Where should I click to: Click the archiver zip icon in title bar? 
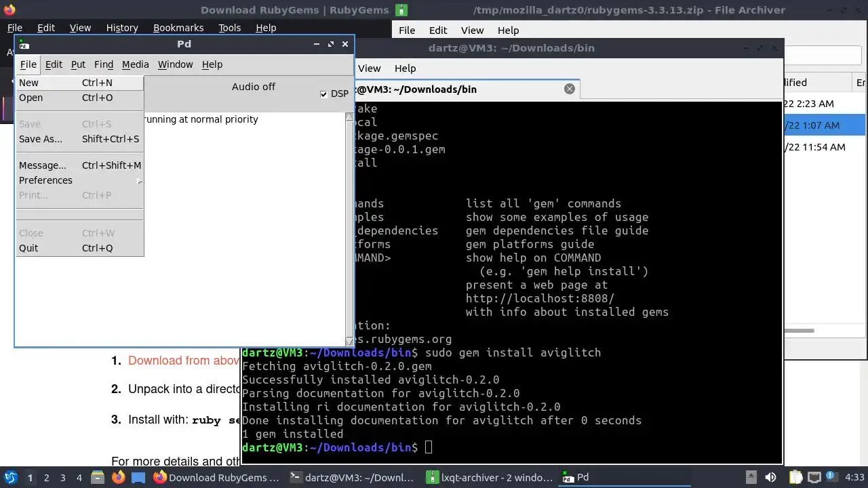pos(402,10)
